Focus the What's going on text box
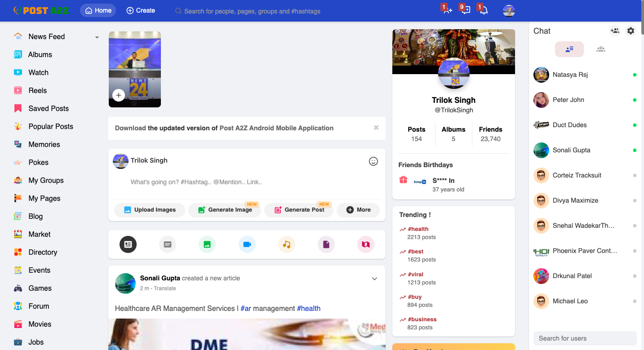This screenshot has width=644, height=350. tap(247, 182)
